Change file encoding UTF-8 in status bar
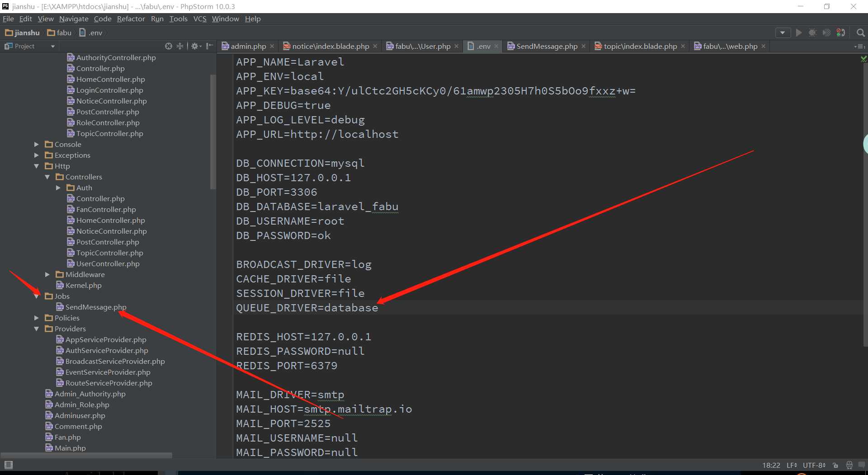 pyautogui.click(x=814, y=465)
